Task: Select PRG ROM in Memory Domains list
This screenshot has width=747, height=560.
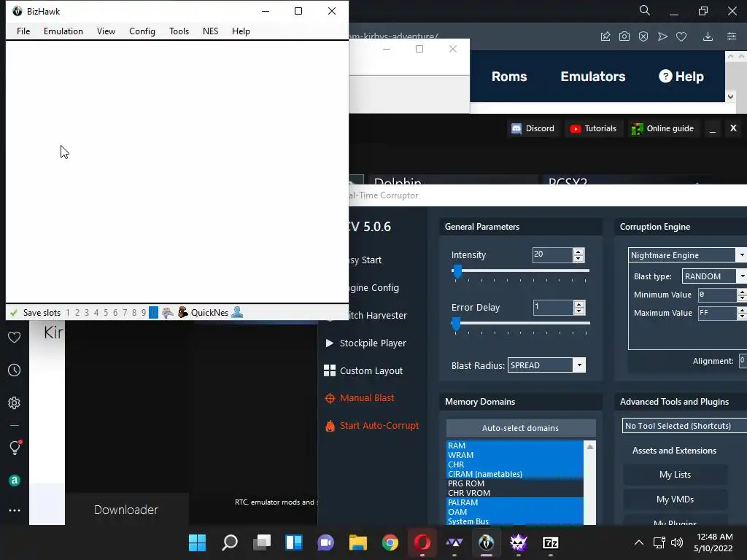Action: click(x=514, y=484)
